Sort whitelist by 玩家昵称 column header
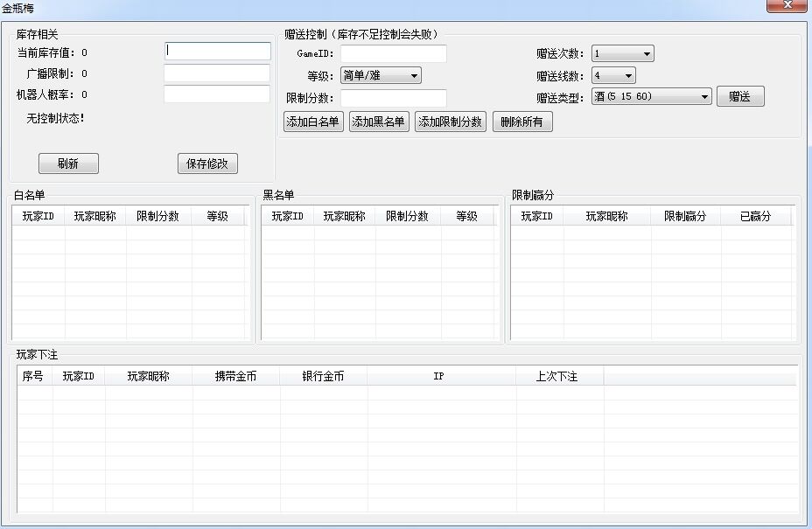Viewport: 812px width, 529px height. click(x=95, y=216)
